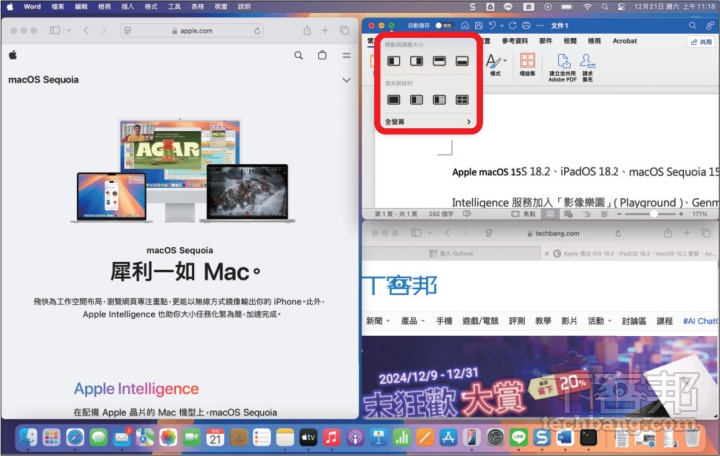Open the tab group dropdown in the apple.com window

(68, 31)
